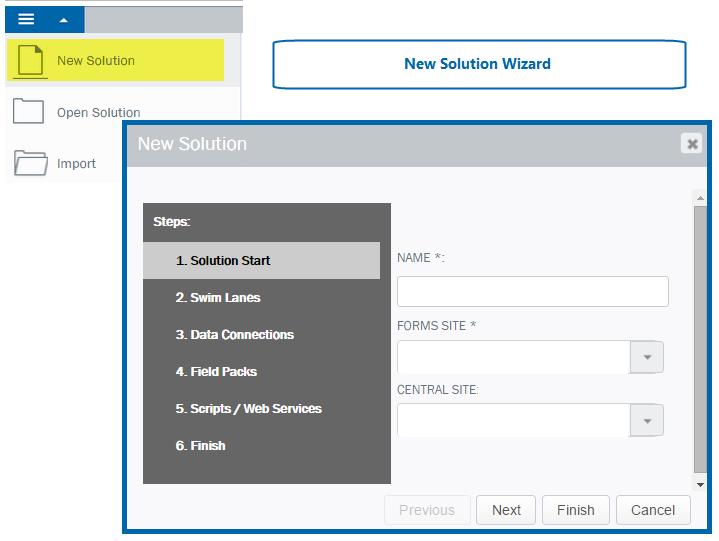Image resolution: width=719 pixels, height=541 pixels.
Task: Click the Finish button
Action: (x=575, y=510)
